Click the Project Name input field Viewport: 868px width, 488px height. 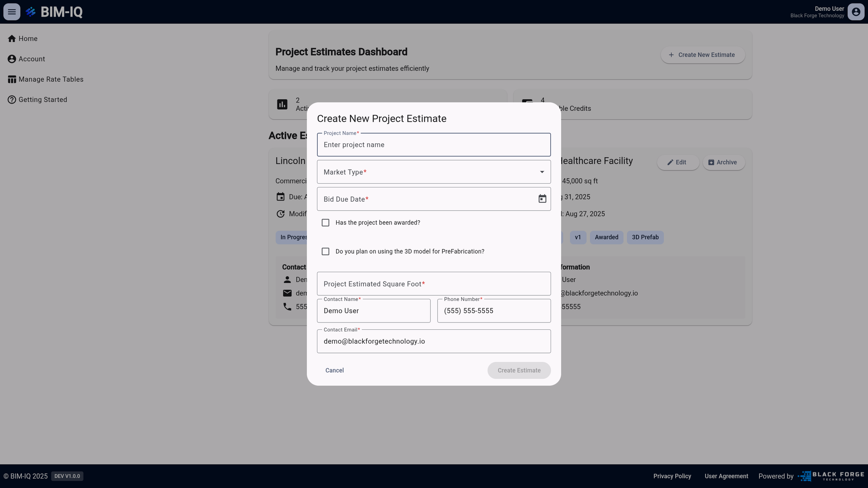point(433,144)
